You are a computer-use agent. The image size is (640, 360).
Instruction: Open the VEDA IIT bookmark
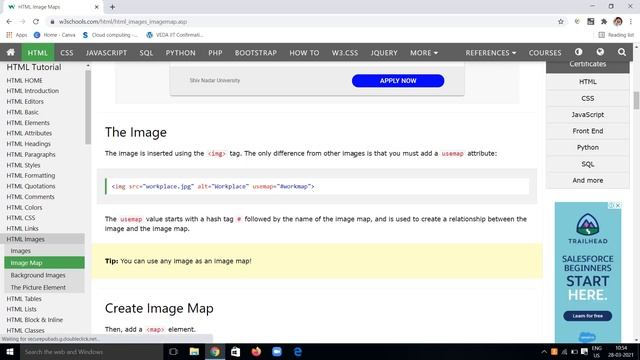click(175, 35)
